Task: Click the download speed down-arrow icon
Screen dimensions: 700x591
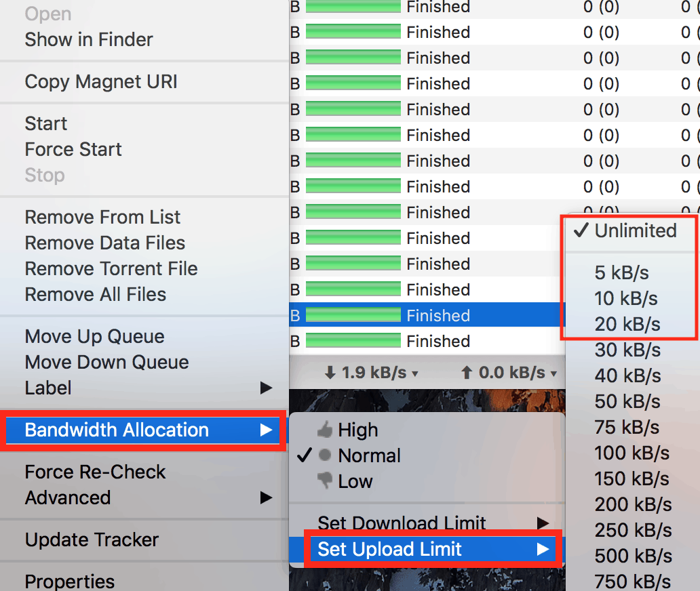Action: click(330, 372)
